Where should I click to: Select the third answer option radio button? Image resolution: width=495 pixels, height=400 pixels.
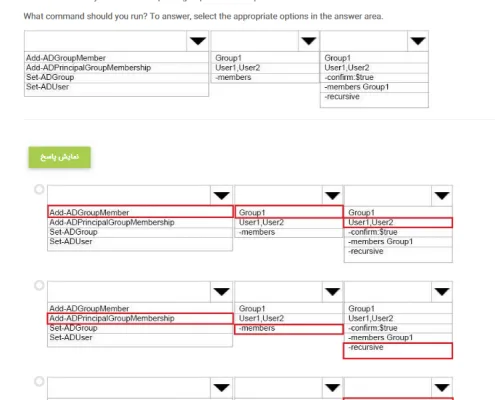(39, 381)
